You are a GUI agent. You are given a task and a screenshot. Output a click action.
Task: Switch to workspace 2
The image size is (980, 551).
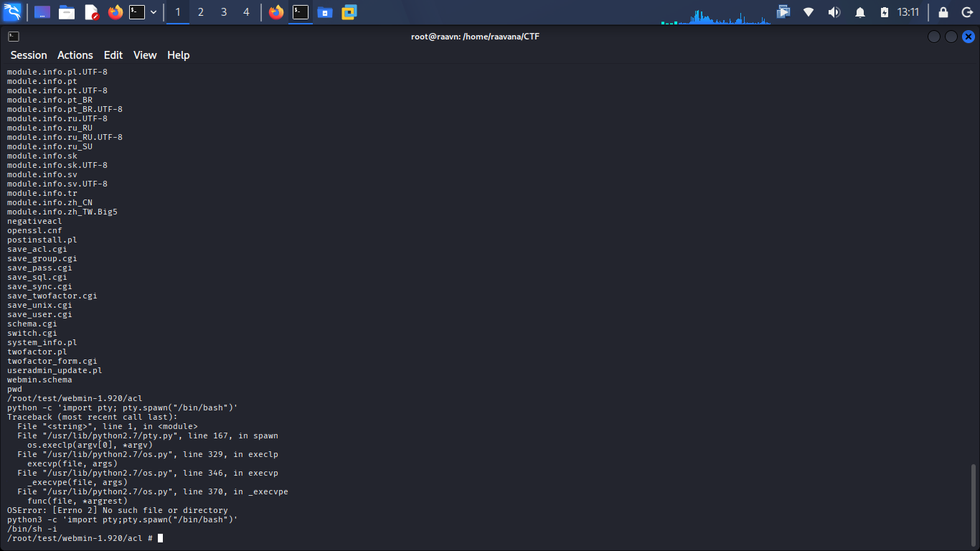201,12
